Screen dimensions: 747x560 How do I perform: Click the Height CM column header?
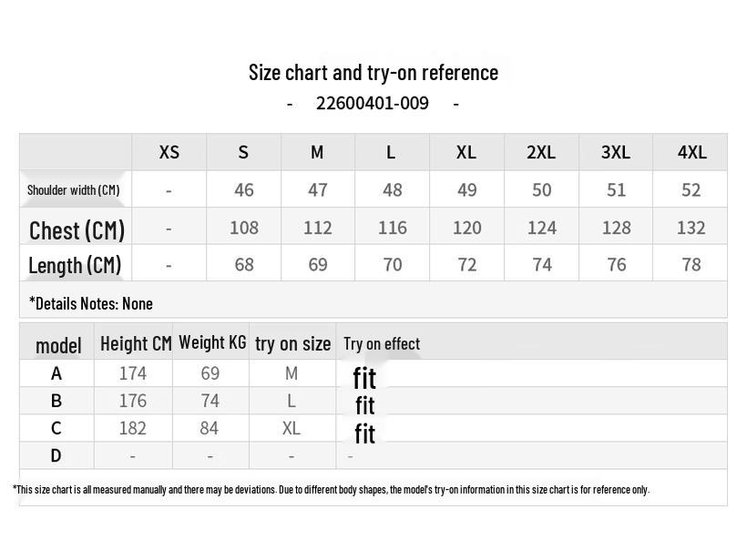pos(136,343)
